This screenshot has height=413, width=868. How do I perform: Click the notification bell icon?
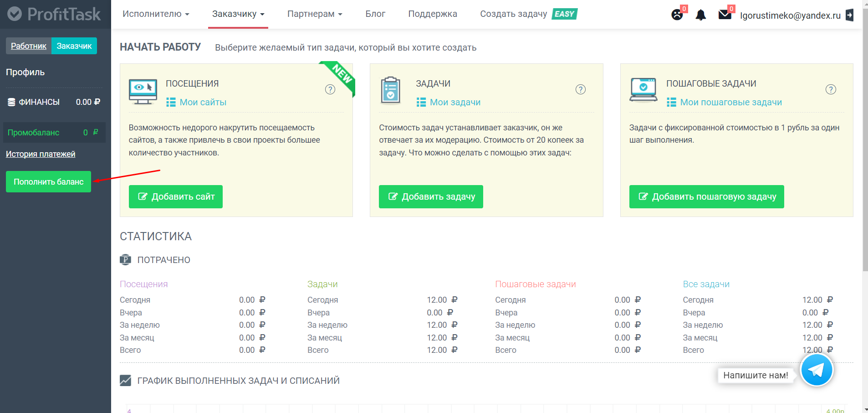(700, 15)
